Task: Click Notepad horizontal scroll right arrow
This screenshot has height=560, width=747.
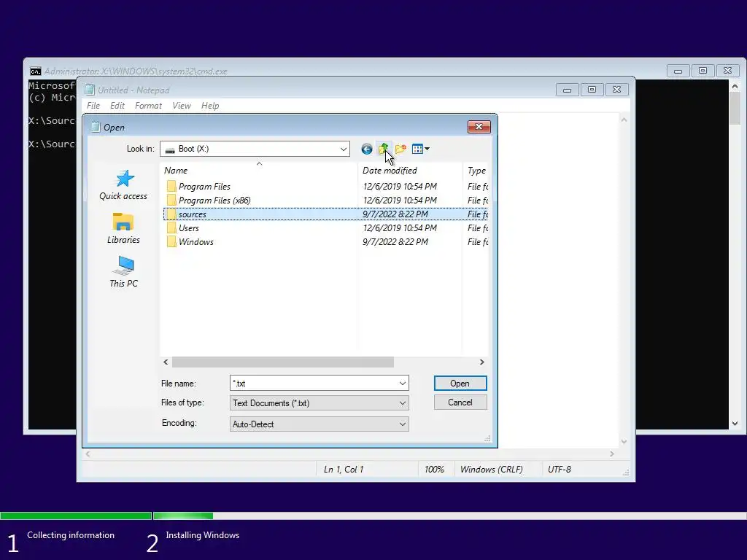Action: (x=612, y=454)
